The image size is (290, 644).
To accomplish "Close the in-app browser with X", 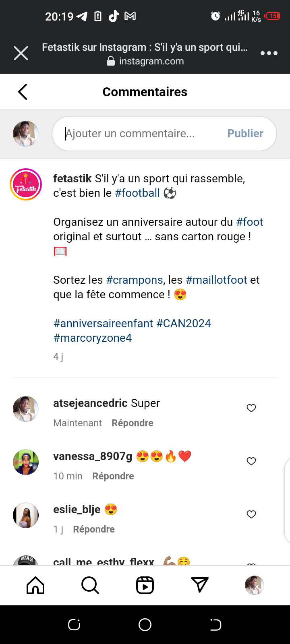I will point(21,53).
